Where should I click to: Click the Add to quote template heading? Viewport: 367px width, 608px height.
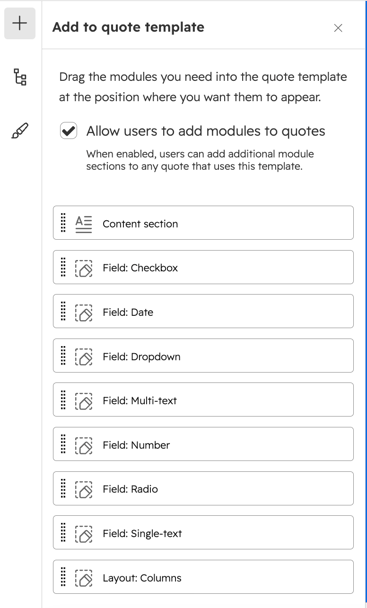(x=128, y=28)
